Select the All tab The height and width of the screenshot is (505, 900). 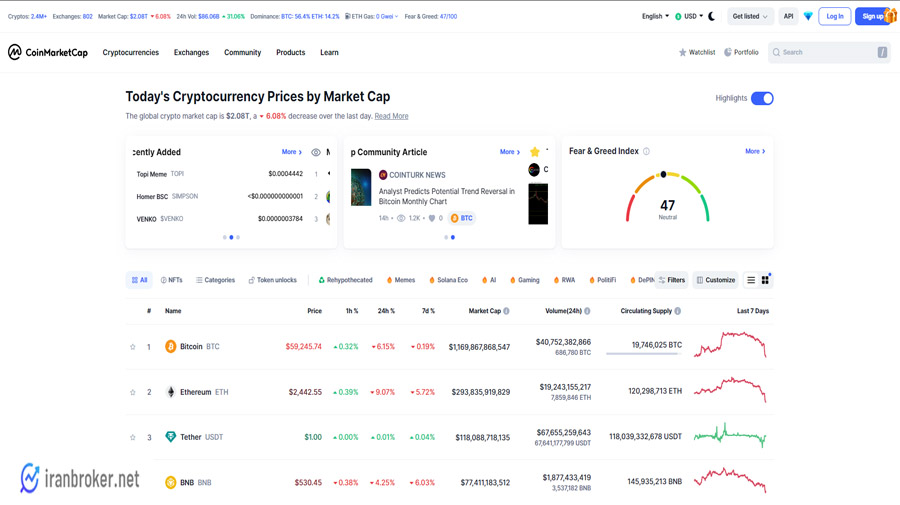pos(139,280)
